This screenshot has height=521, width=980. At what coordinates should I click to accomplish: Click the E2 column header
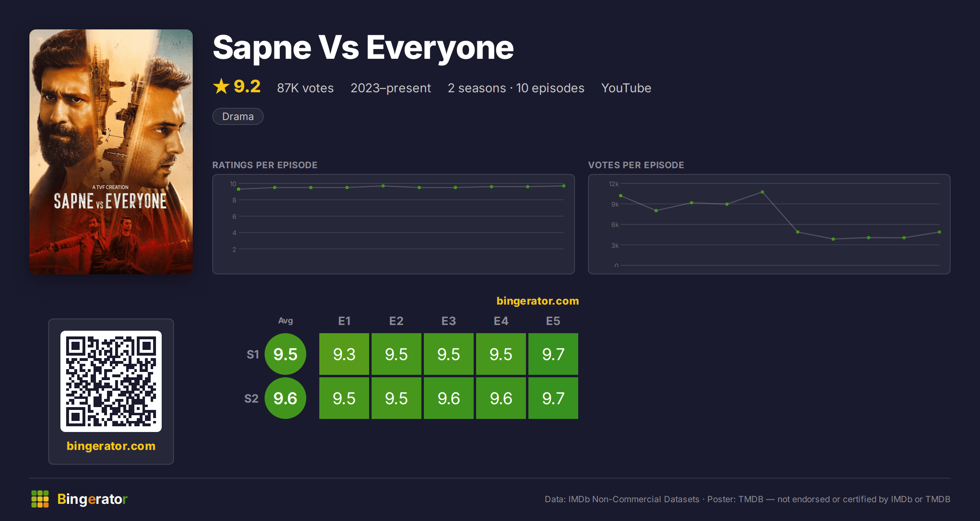point(396,321)
